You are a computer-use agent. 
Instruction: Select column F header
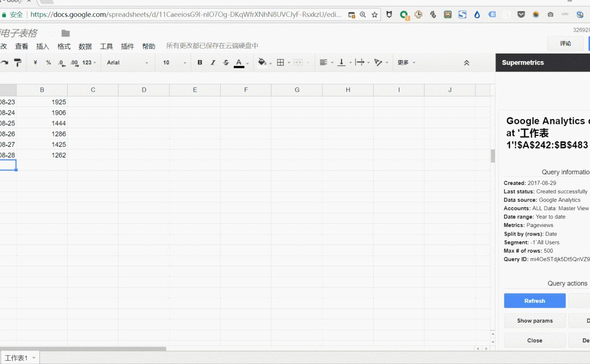(x=246, y=90)
